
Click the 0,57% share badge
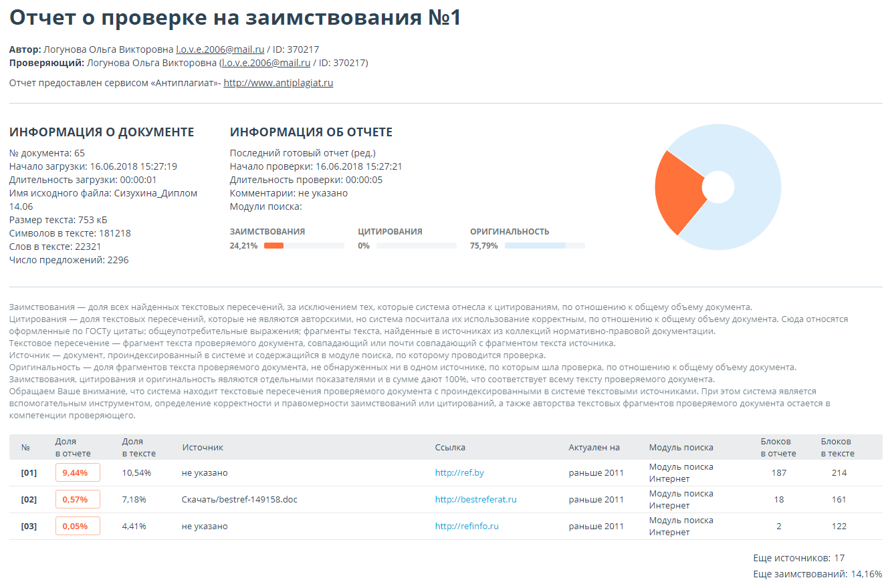point(78,500)
